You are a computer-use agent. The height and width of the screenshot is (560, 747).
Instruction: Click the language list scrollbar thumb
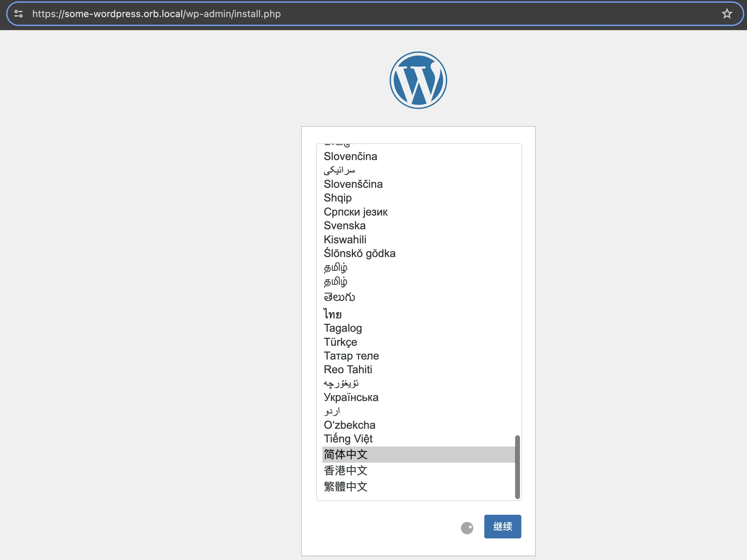[x=517, y=467]
